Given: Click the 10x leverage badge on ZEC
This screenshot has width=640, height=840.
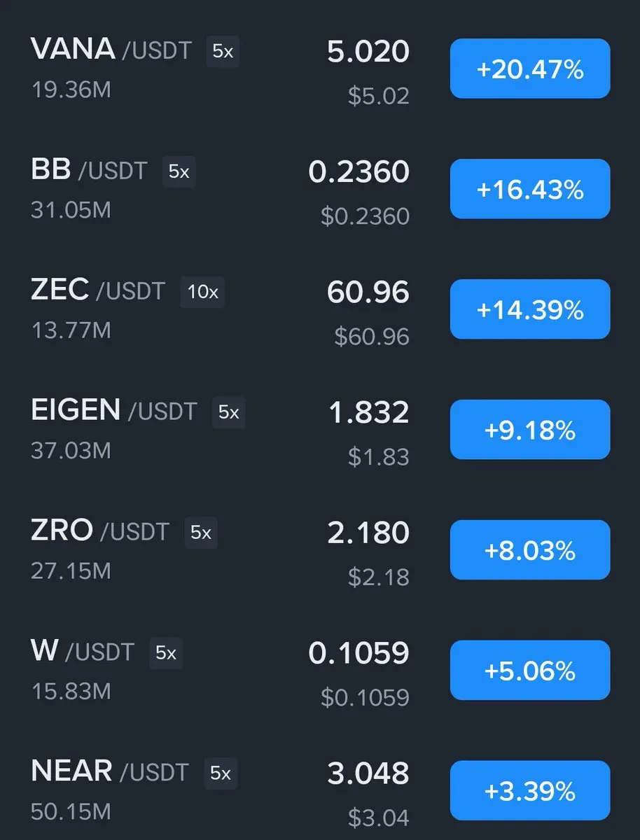Looking at the screenshot, I should pos(202,293).
